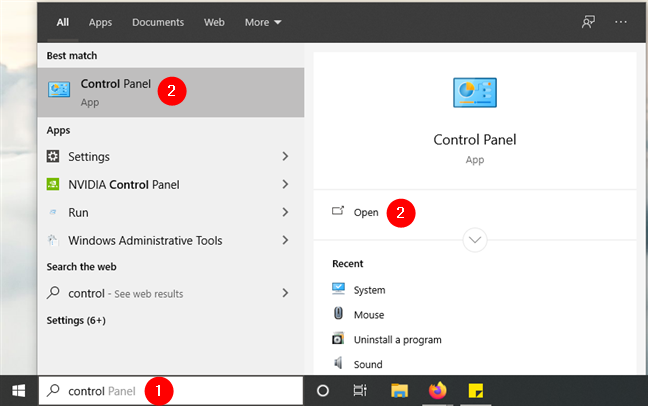Image resolution: width=648 pixels, height=406 pixels.
Task: Click the large Control Panel icon in preview
Action: 475,93
